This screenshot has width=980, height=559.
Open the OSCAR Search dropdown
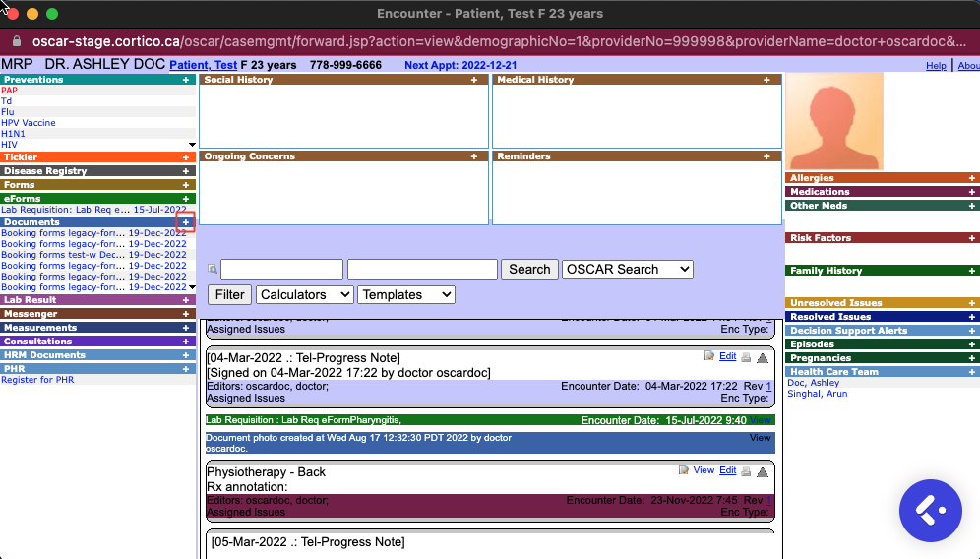(x=628, y=269)
